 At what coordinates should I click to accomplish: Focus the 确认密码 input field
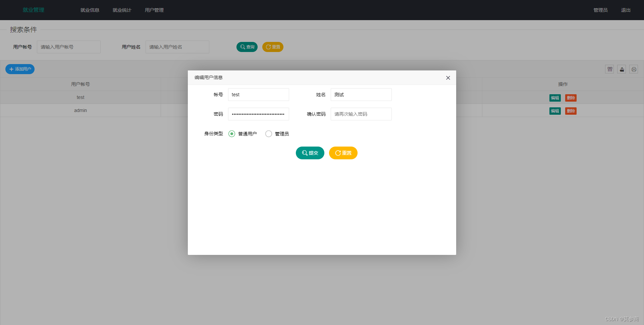click(x=361, y=114)
